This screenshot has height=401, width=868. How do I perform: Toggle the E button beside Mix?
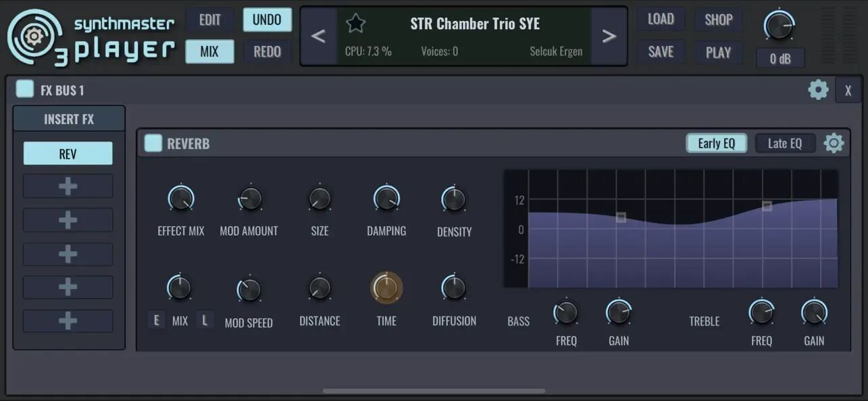coord(157,319)
